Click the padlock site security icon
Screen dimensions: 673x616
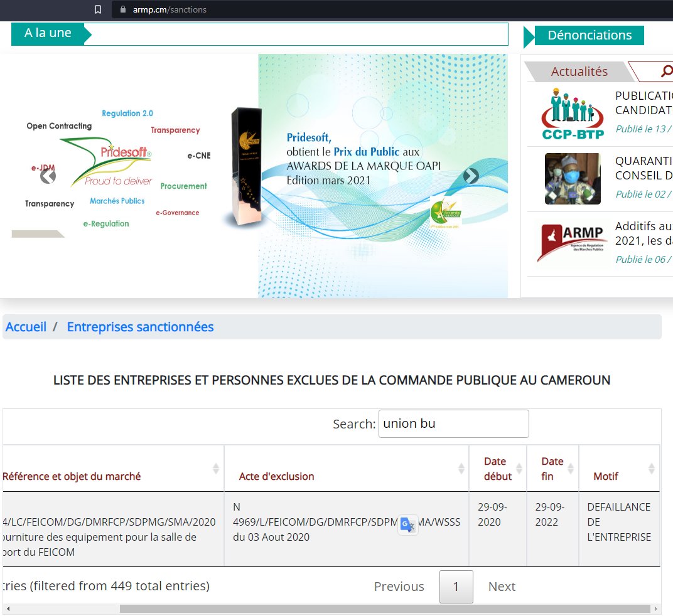pos(123,9)
